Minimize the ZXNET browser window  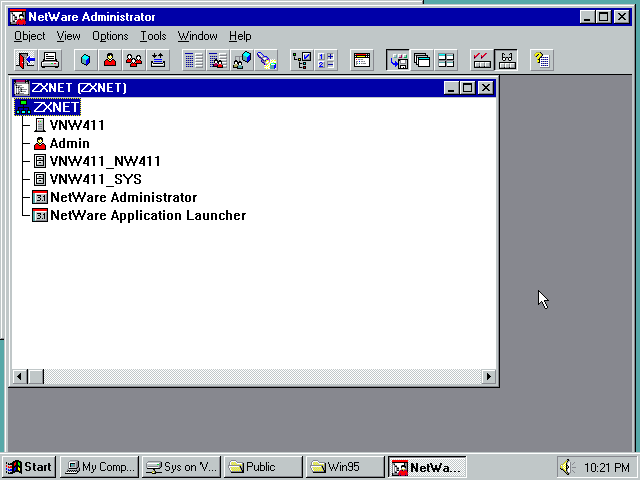451,88
